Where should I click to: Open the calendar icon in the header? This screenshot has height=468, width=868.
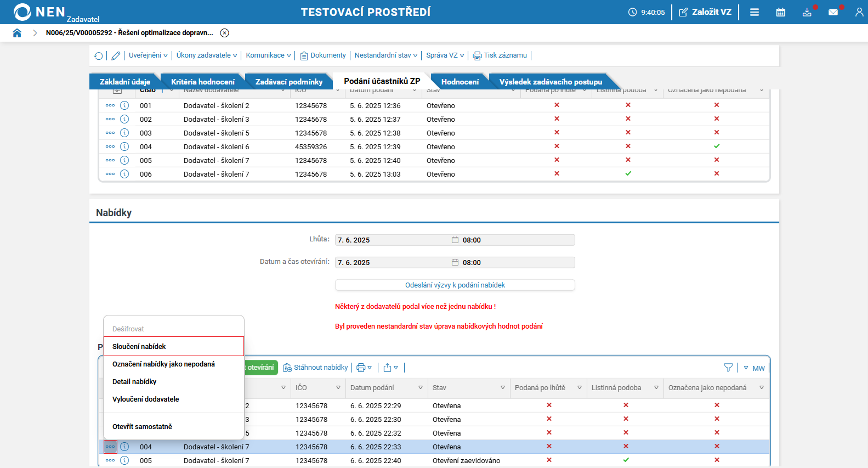pyautogui.click(x=780, y=12)
